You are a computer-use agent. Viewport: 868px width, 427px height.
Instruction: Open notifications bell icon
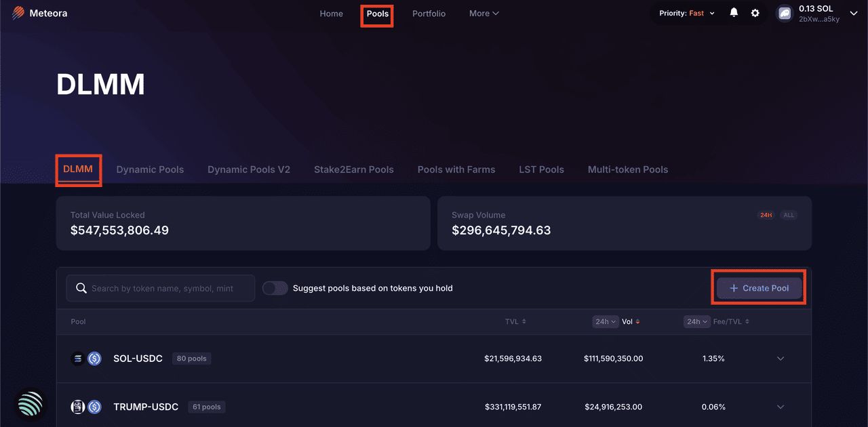[734, 13]
